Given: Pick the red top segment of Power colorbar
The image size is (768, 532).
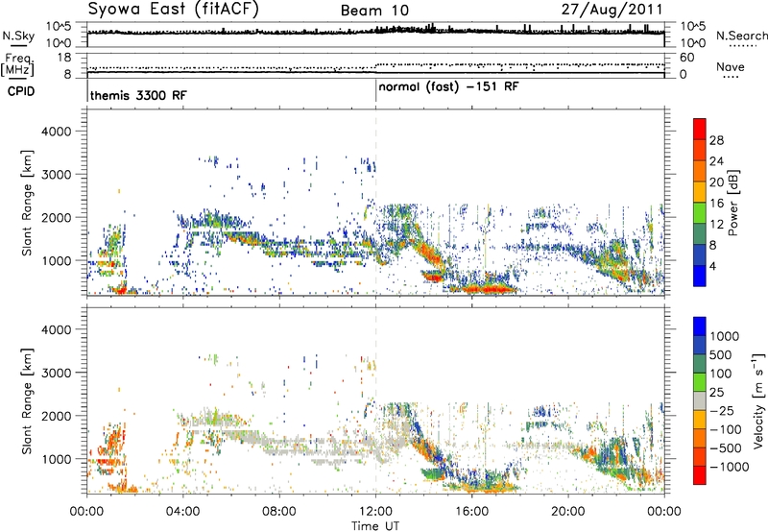Looking at the screenshot, I should pyautogui.click(x=700, y=130).
